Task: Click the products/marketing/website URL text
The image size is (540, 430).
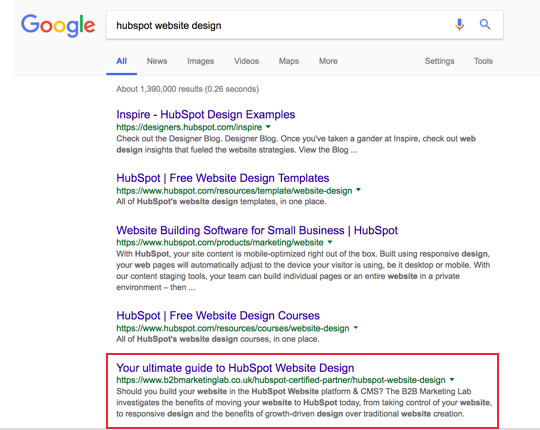Action: coord(220,243)
